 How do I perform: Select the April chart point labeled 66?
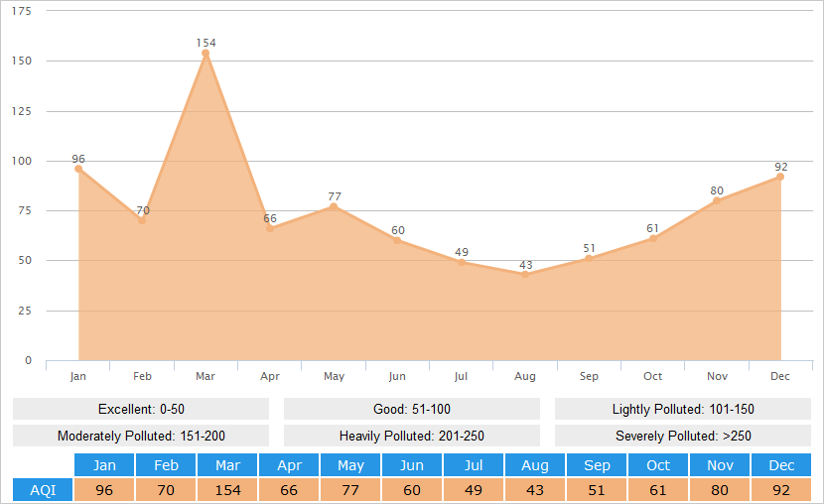(x=270, y=228)
